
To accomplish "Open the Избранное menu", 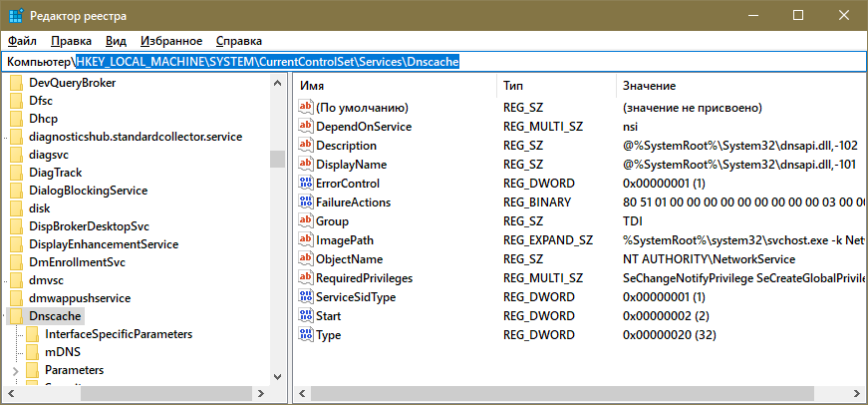I will 170,41.
